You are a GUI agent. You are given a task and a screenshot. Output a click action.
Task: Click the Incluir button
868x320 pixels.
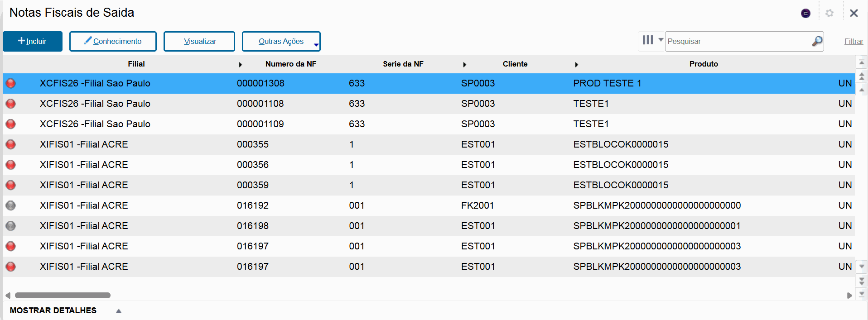[x=33, y=41]
